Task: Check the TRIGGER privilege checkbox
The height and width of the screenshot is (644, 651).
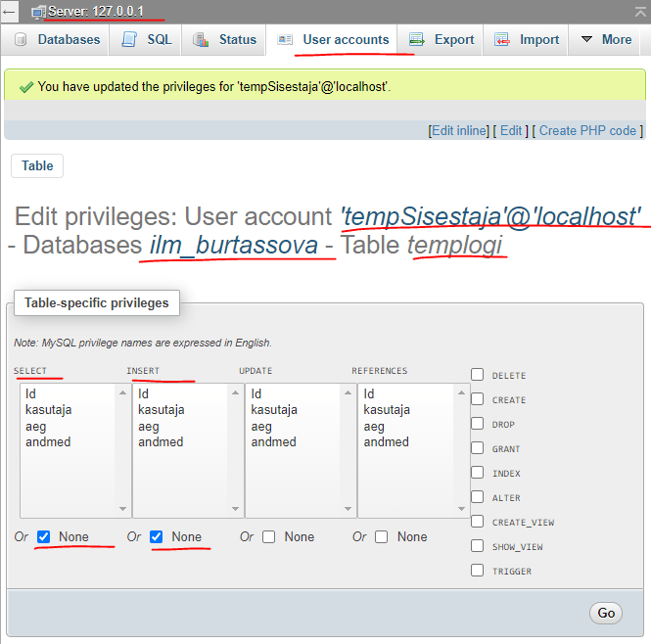Action: 477,571
